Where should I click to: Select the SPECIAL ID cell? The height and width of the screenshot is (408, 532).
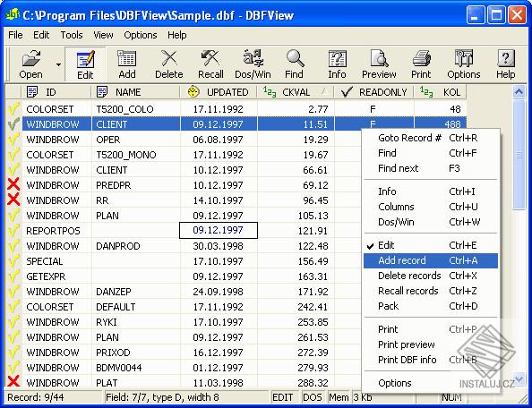pos(56,261)
